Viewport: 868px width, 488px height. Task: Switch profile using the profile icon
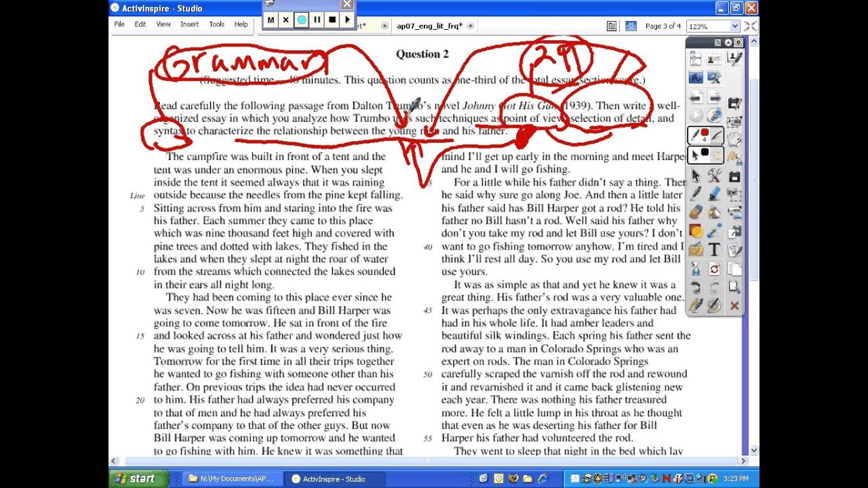pos(714,60)
